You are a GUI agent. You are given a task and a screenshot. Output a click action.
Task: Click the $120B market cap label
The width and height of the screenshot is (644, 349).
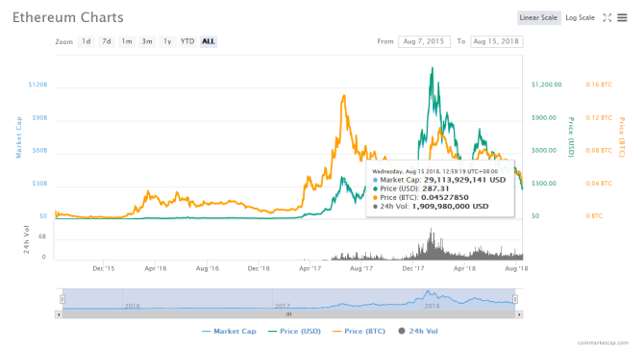click(x=37, y=85)
